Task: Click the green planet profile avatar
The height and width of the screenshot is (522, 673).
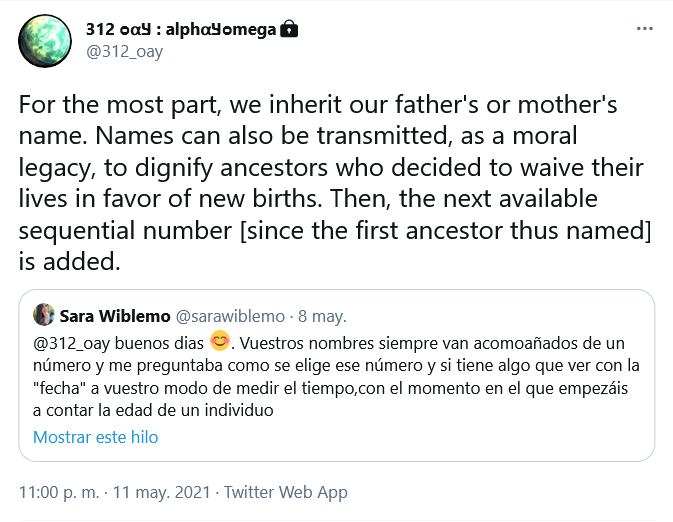Action: point(45,41)
